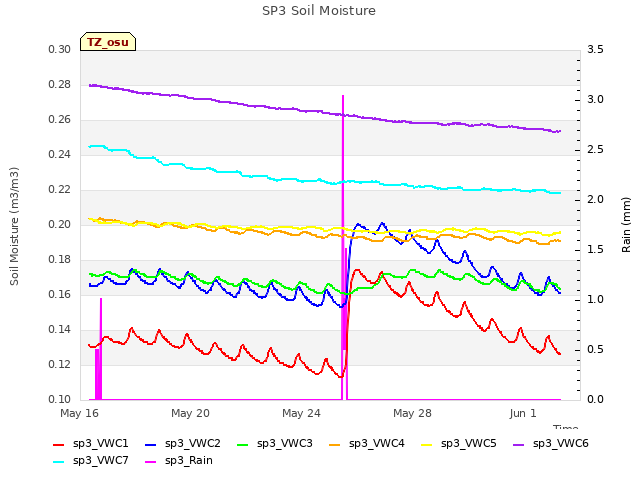The height and width of the screenshot is (480, 640).
Task: Click the 3.5 rain axis tick label
Action: (x=595, y=49)
